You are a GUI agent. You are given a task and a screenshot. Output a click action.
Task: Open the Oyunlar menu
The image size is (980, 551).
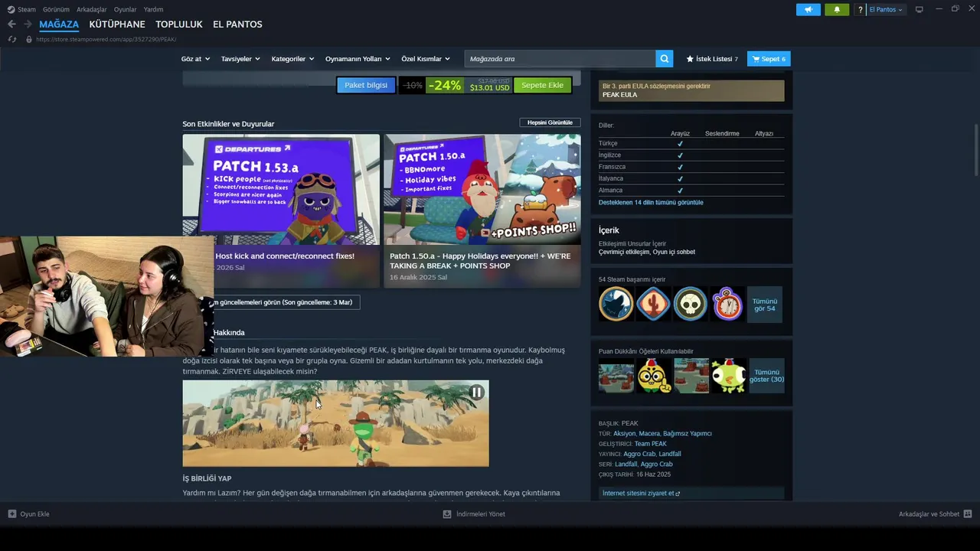[x=125, y=9]
